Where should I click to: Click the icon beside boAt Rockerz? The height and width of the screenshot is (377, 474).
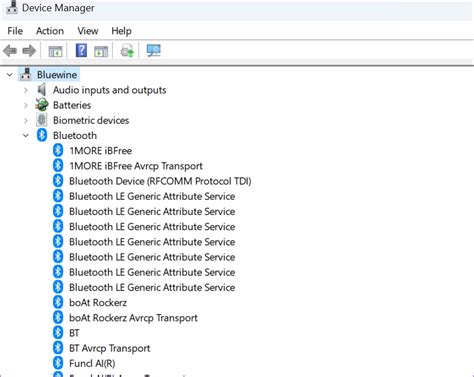58,302
